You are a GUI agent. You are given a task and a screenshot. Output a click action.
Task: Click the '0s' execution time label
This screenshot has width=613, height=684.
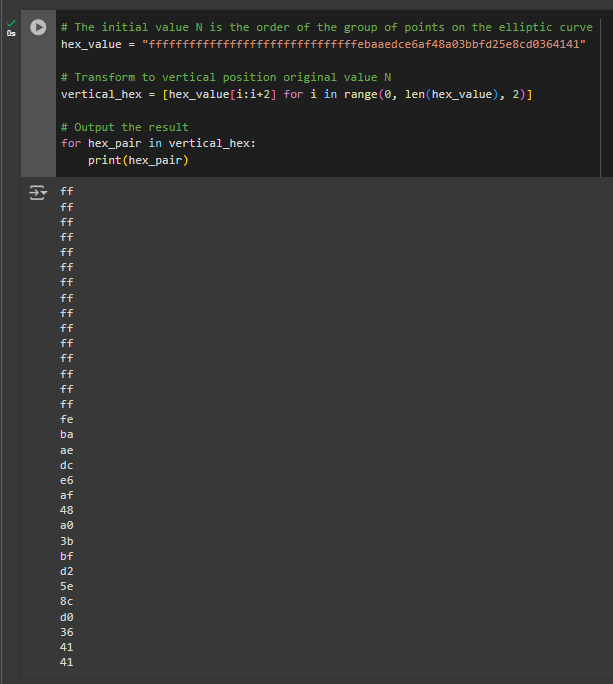(x=11, y=33)
